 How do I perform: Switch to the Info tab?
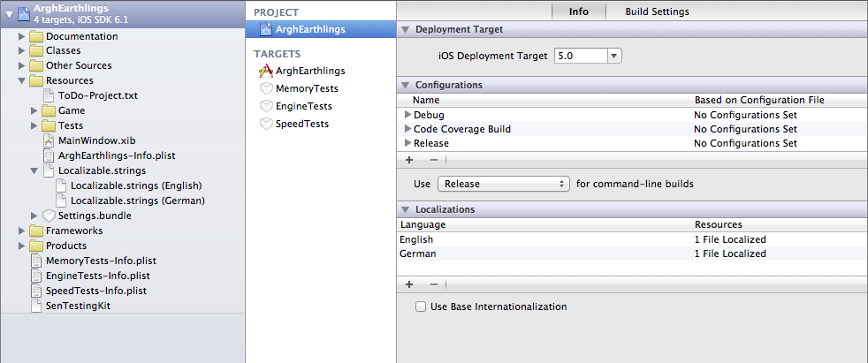pos(578,11)
